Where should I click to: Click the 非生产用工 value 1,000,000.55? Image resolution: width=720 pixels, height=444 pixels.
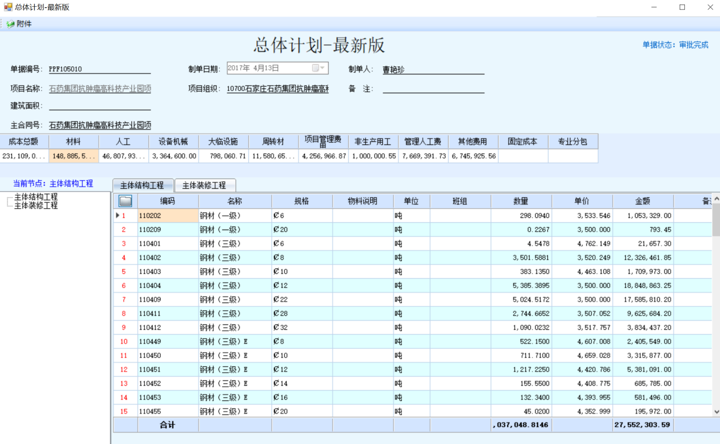[x=373, y=156]
